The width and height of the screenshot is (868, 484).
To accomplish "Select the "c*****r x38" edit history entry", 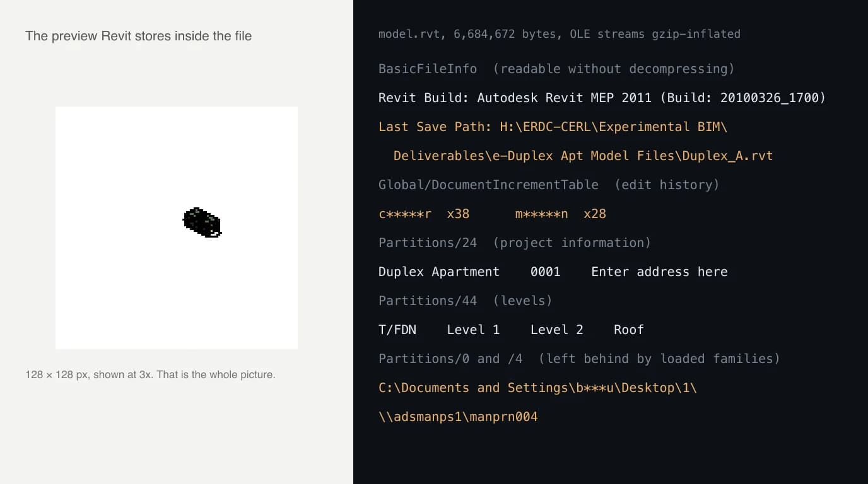I will [x=424, y=214].
